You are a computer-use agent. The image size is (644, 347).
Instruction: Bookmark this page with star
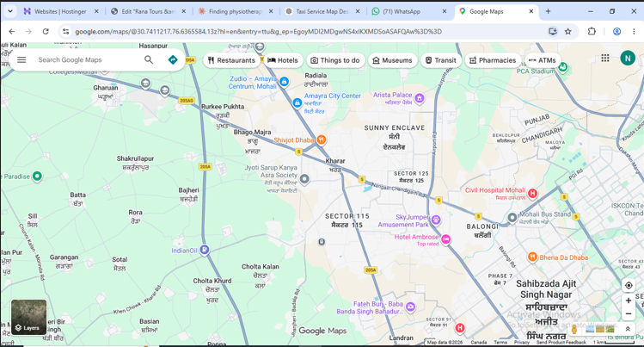point(568,31)
